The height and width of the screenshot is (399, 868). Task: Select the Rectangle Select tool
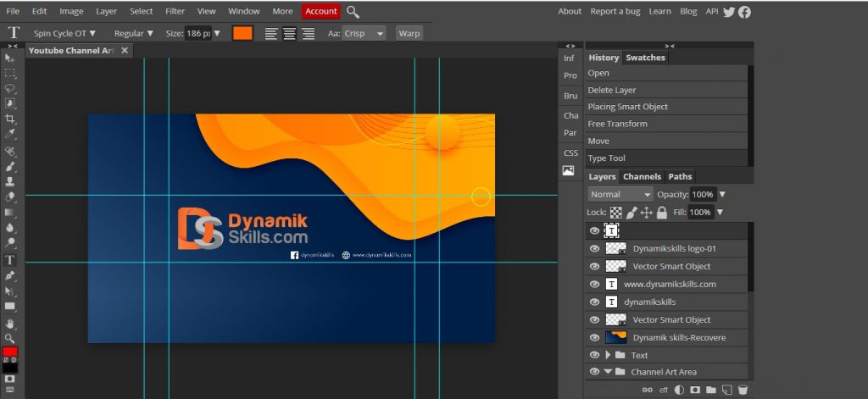tap(10, 73)
